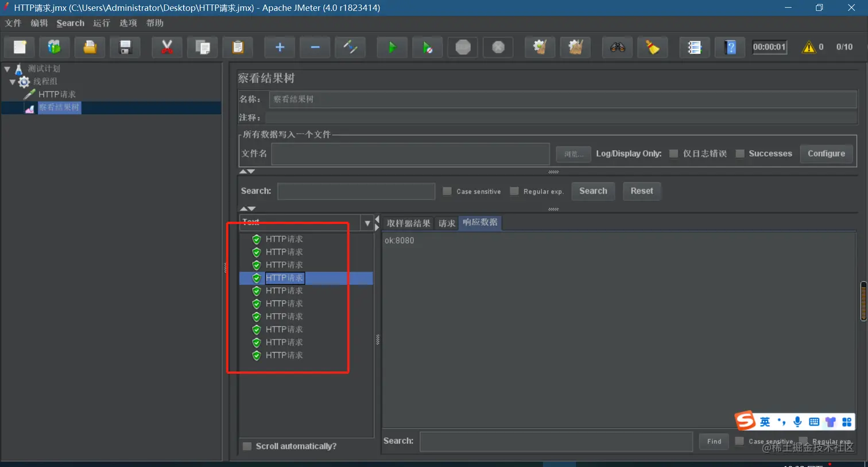Open the 编辑 menu
This screenshot has width=868, height=467.
click(39, 23)
